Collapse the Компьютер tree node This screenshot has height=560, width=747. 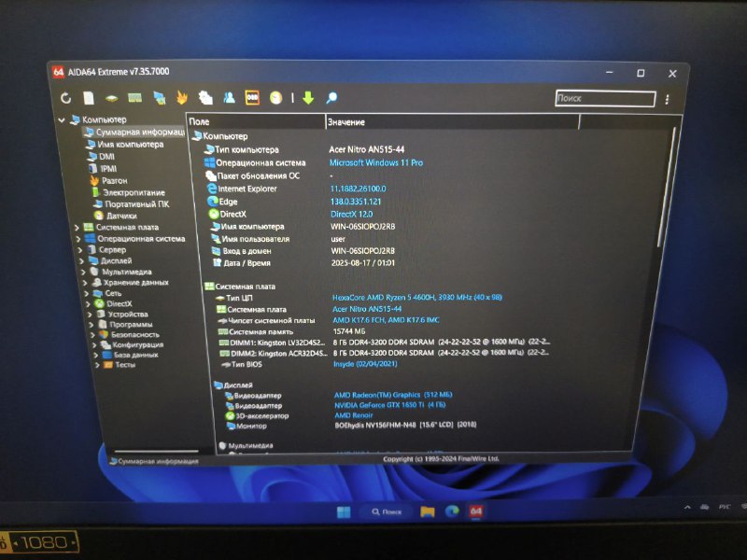pos(62,120)
